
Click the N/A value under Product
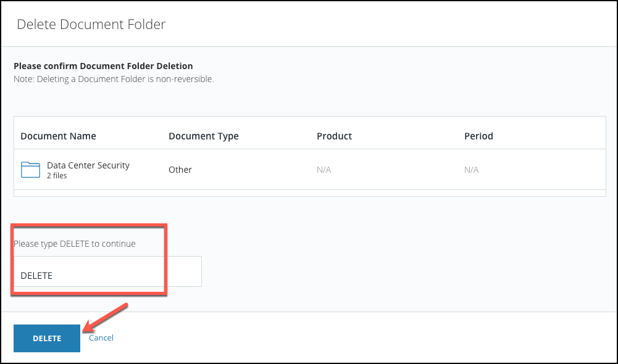point(324,170)
